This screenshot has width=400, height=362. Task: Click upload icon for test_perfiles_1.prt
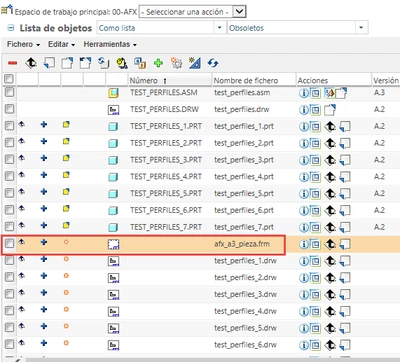point(330,127)
